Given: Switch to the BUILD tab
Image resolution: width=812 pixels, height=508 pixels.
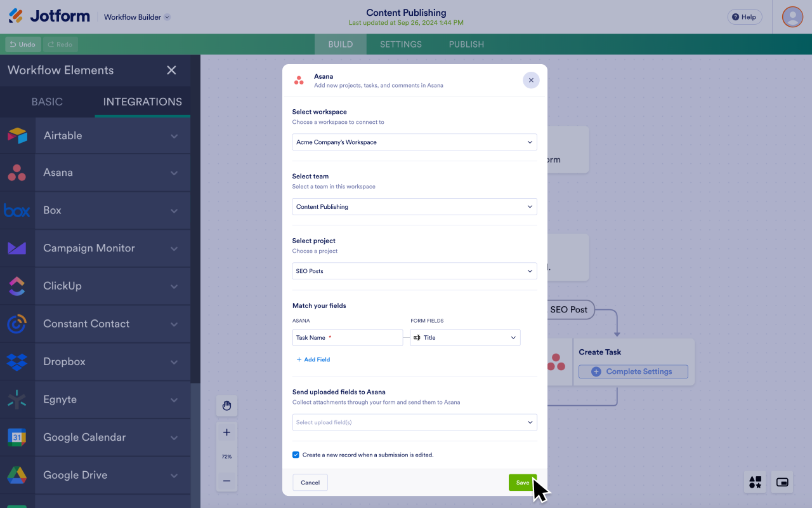Looking at the screenshot, I should click(x=341, y=44).
